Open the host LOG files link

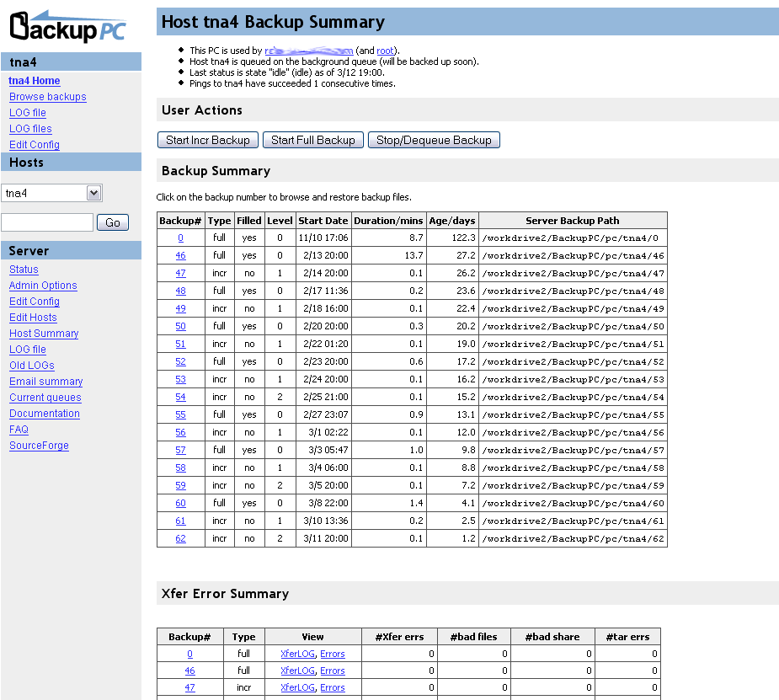30,128
